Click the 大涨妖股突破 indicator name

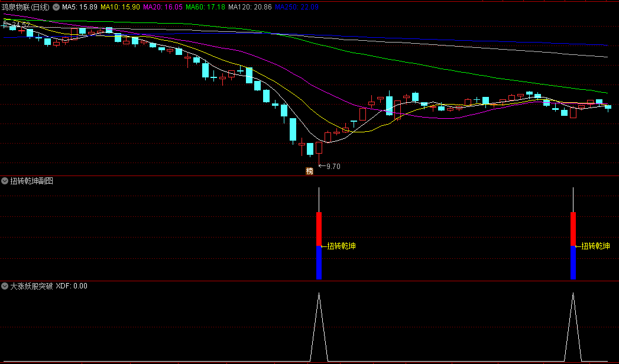[x=31, y=286]
